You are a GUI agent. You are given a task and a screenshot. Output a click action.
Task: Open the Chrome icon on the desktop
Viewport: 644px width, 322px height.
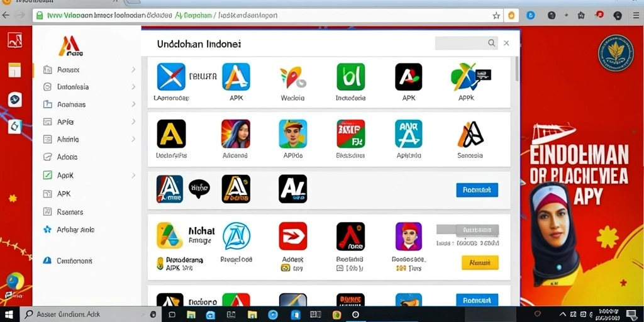tap(15, 282)
